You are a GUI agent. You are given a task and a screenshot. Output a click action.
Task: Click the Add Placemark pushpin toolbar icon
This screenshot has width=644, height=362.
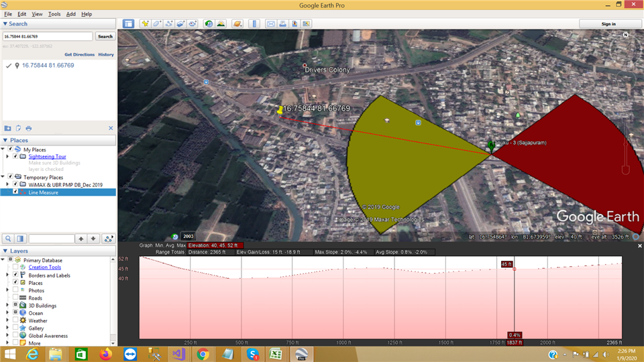pos(144,23)
